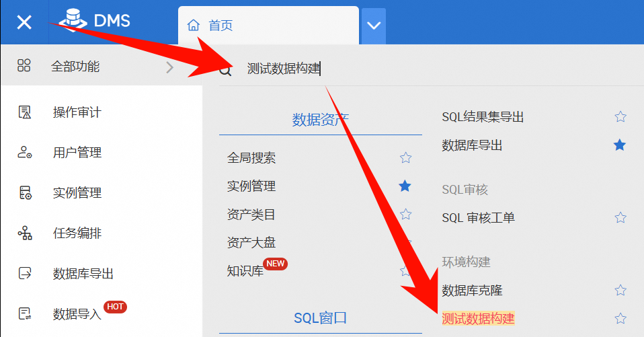Open 数据库导出 in left sidebar
644x337 pixels.
pos(83,273)
